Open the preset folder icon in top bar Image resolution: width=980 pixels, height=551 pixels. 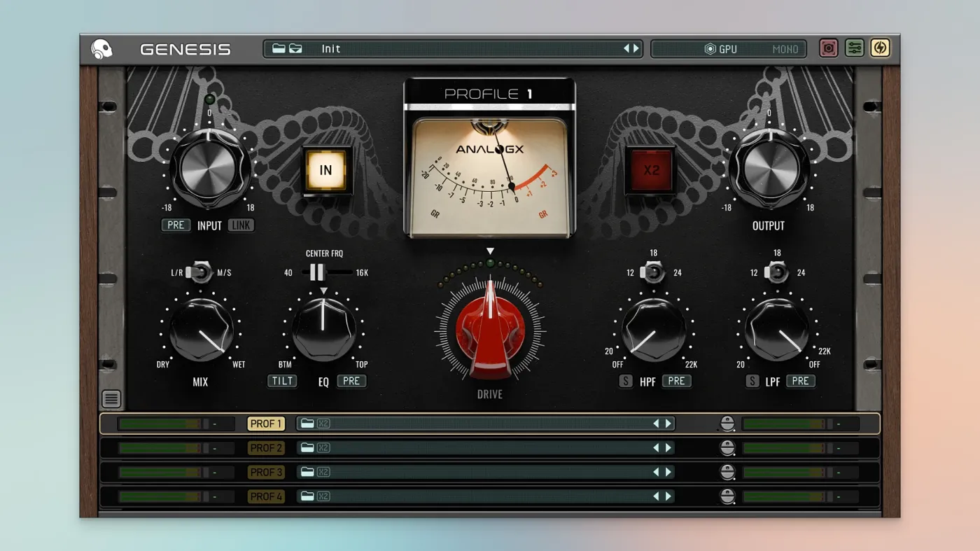pos(279,48)
